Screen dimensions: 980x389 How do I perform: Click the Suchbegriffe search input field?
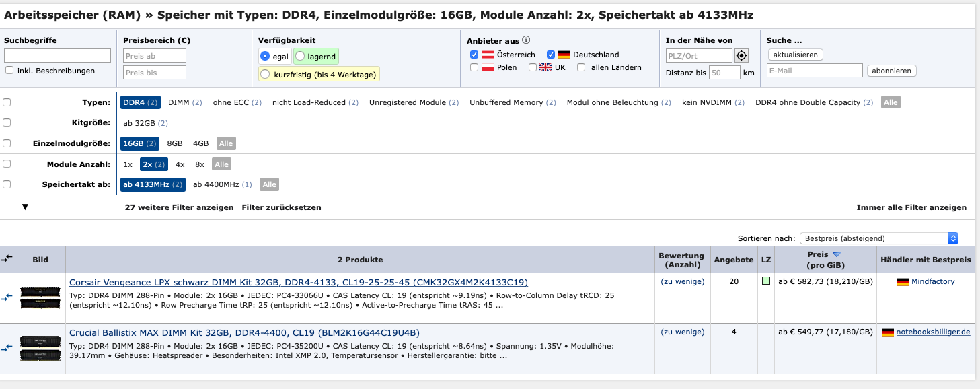pos(57,56)
